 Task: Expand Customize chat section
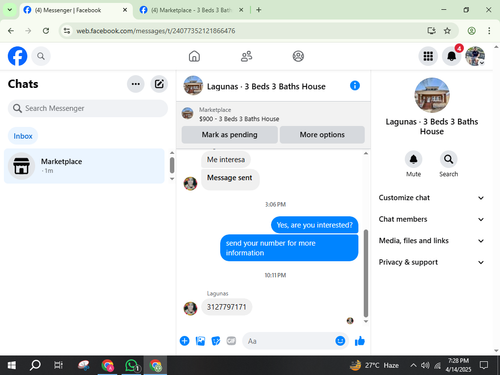click(x=431, y=198)
